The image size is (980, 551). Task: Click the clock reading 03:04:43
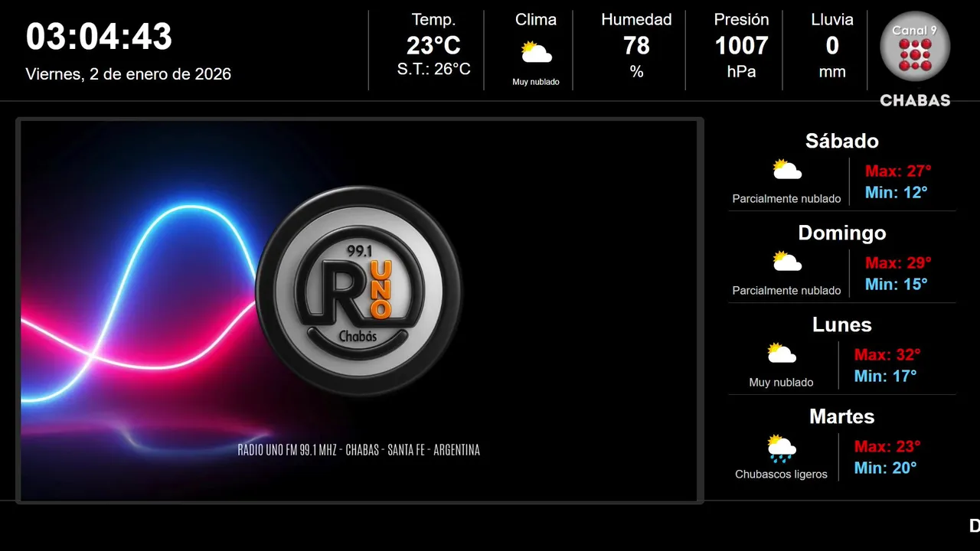pyautogui.click(x=99, y=37)
